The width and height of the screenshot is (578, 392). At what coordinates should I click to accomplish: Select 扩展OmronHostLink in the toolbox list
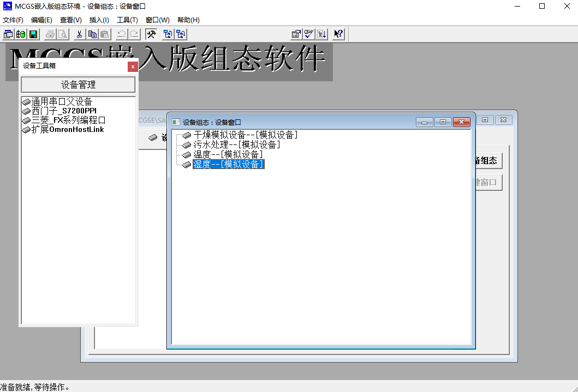coord(68,130)
